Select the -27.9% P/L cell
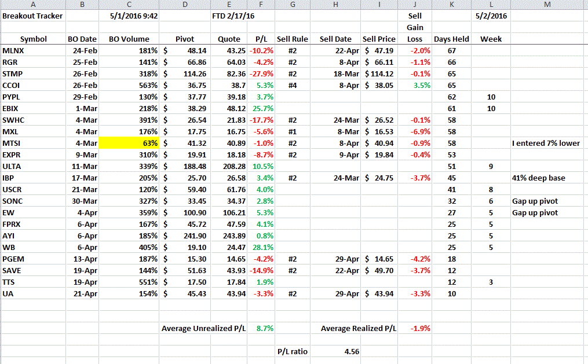This screenshot has width=588, height=364. point(261,74)
